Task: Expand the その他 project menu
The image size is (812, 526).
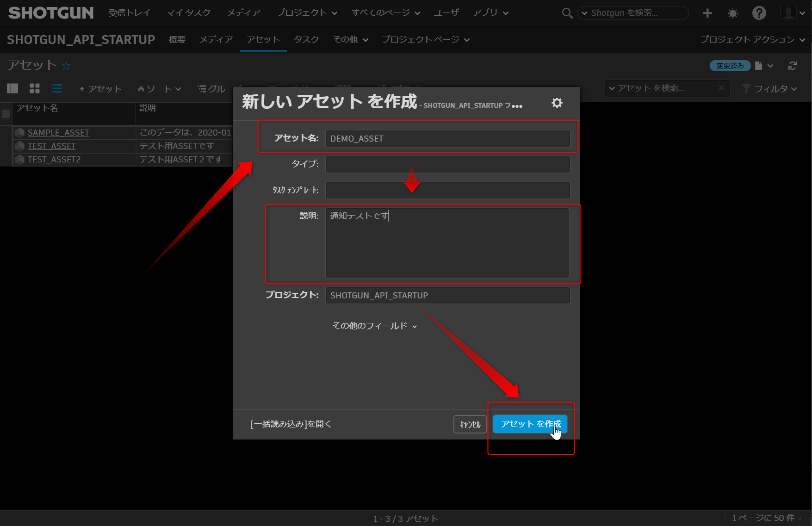Action: (351, 40)
